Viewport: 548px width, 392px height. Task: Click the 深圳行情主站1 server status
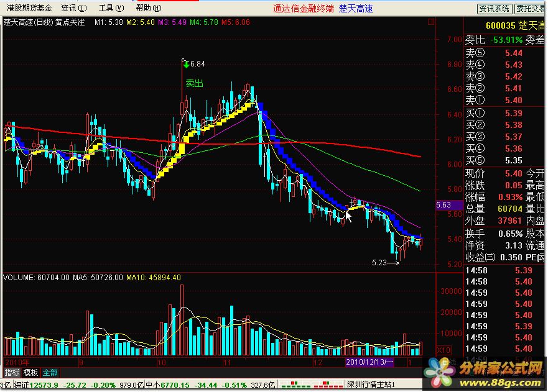click(x=371, y=385)
